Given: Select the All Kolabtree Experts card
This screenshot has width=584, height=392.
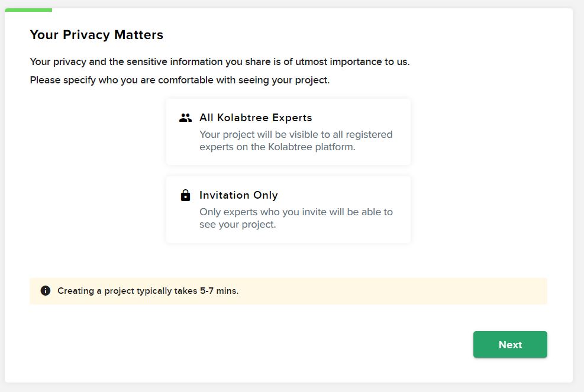Looking at the screenshot, I should [x=288, y=132].
